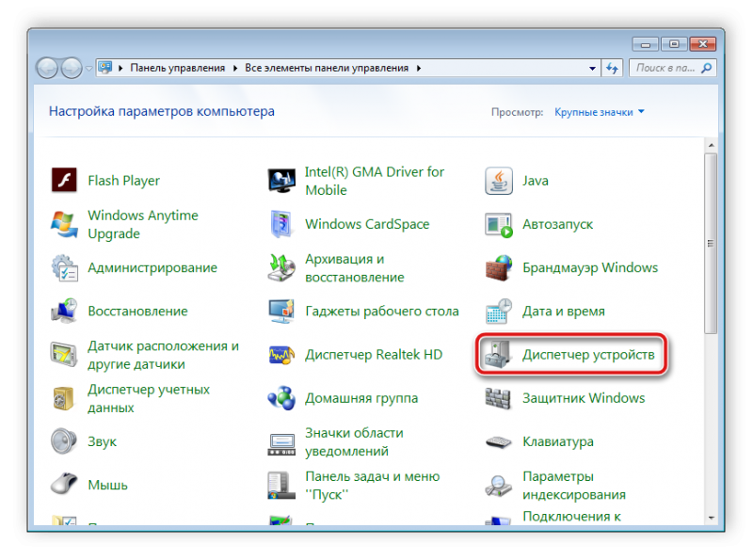Viewport: 753px width, 560px height.
Task: Expand the arrow before Панель управления breadcrumb
Action: pos(120,68)
